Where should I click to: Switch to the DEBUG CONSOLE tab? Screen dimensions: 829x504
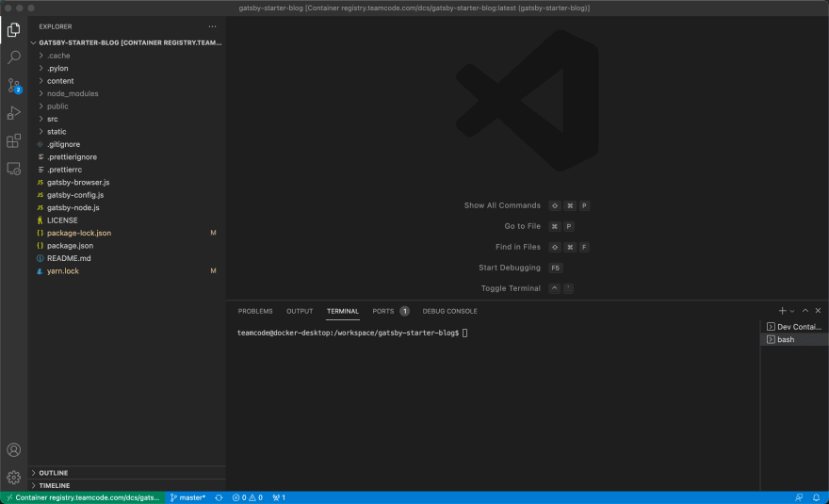coord(450,312)
